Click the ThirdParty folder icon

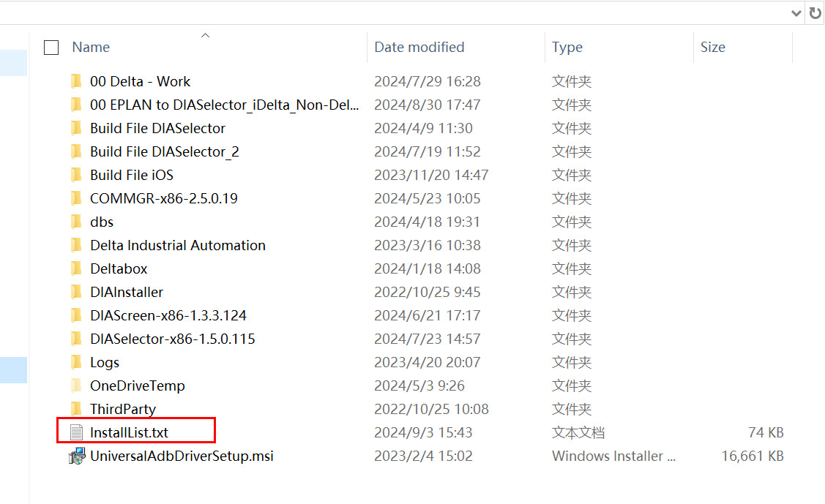point(77,409)
